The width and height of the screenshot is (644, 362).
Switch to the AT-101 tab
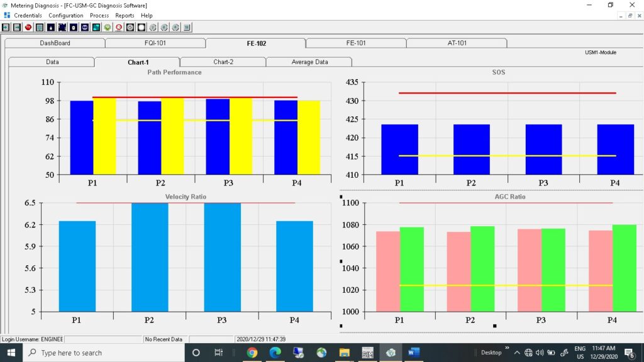click(457, 43)
